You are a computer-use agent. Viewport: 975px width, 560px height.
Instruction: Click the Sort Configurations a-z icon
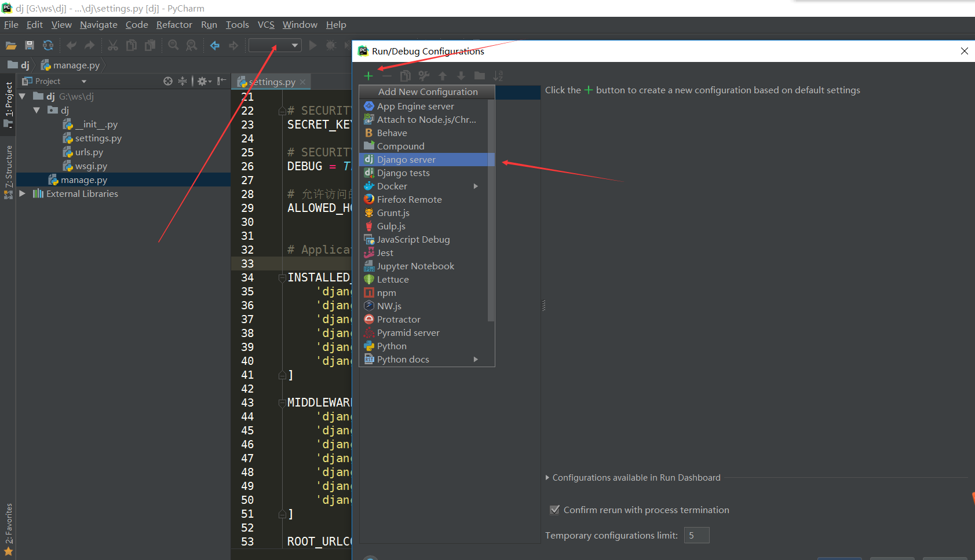coord(498,76)
